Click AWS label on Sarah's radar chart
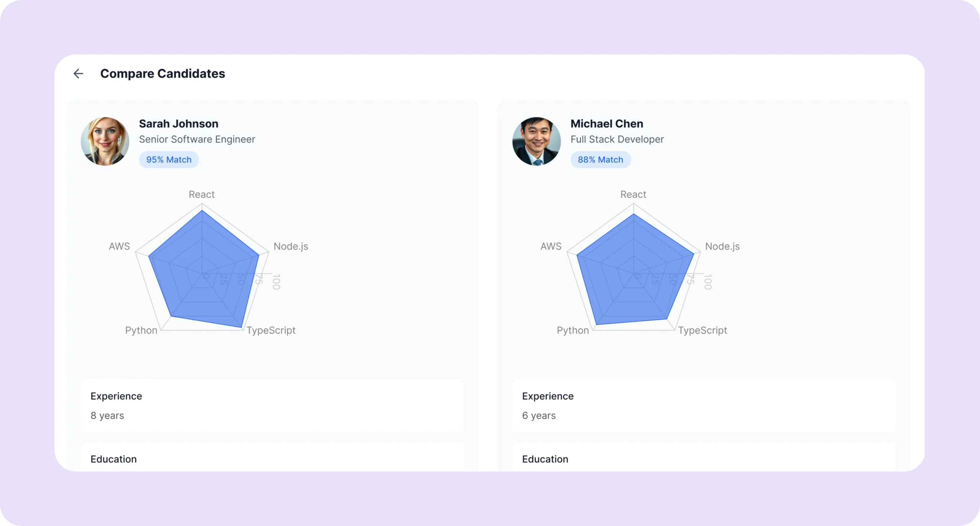The width and height of the screenshot is (980, 526). pyautogui.click(x=119, y=246)
